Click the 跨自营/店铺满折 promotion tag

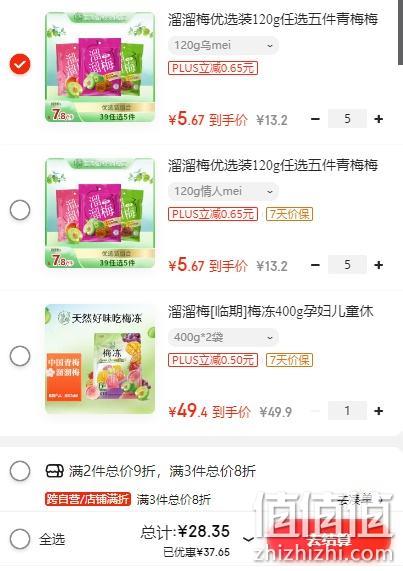(88, 499)
